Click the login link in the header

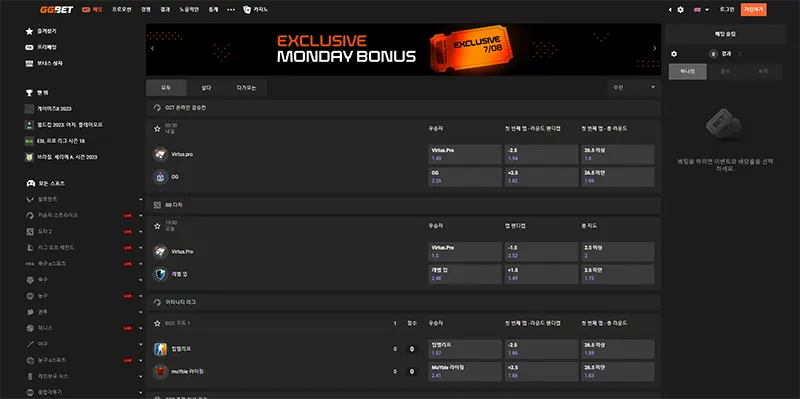tap(727, 9)
